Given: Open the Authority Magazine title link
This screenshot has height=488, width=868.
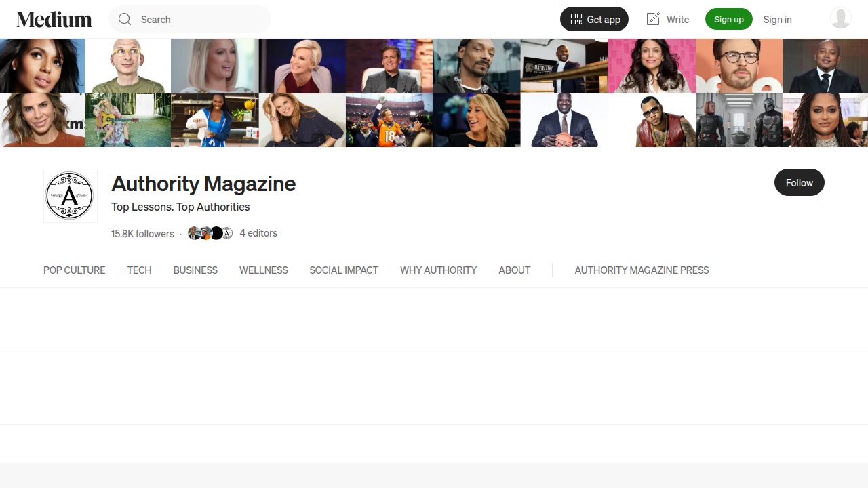Looking at the screenshot, I should pos(203,184).
